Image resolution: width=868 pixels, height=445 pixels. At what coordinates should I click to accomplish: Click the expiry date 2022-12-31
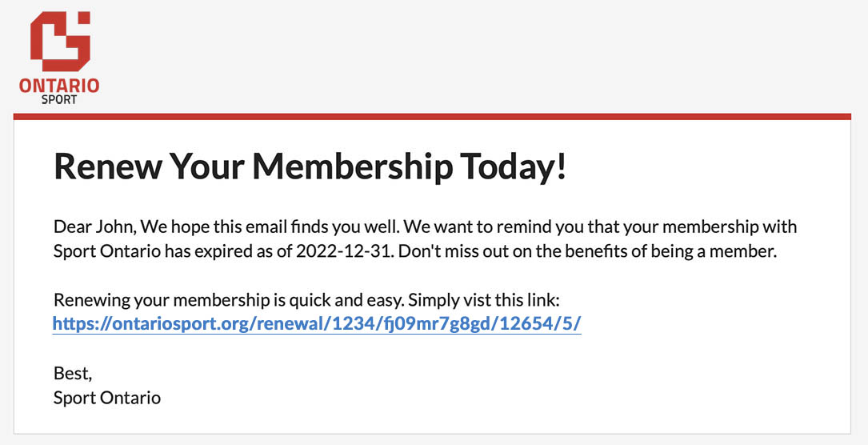click(343, 251)
